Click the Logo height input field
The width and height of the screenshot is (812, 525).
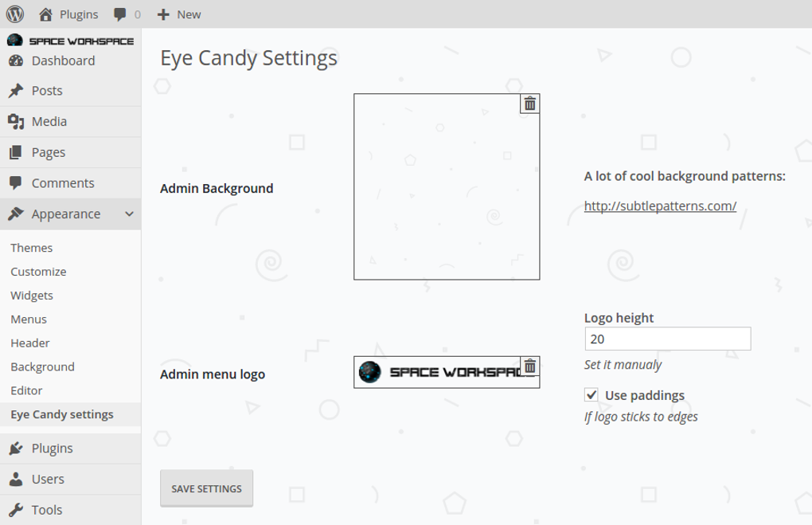(x=667, y=338)
